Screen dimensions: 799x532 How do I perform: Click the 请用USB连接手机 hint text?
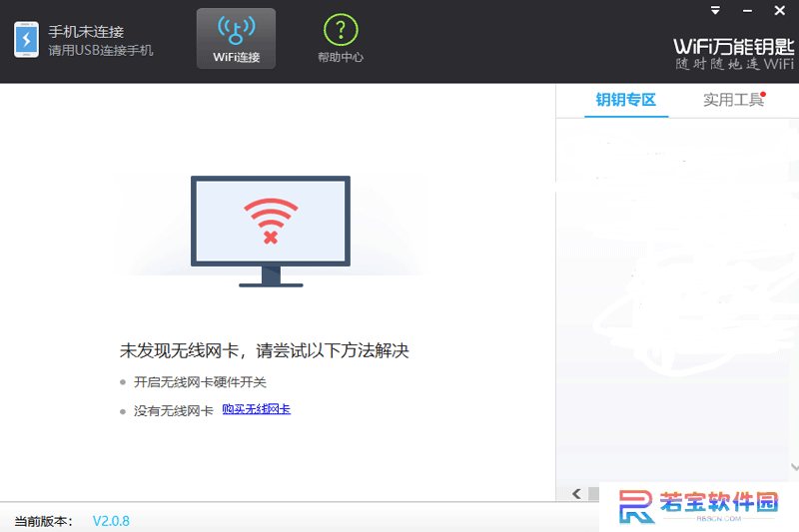pos(101,50)
